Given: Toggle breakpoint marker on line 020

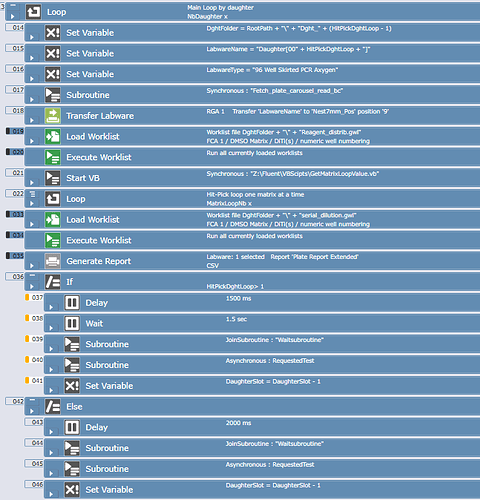Looking at the screenshot, I should [8, 152].
